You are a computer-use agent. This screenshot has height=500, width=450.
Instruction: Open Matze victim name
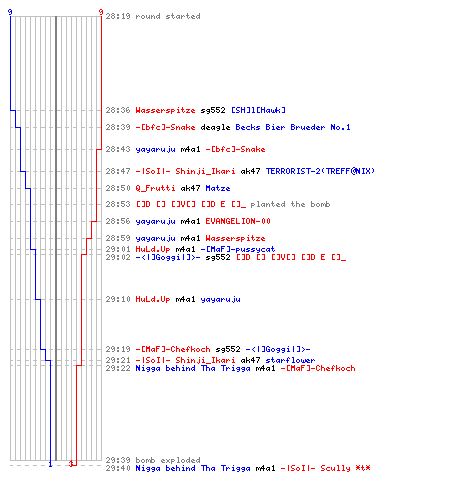(218, 188)
